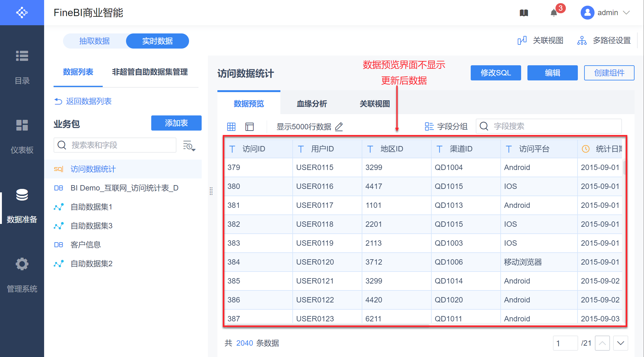Expand the admin user dropdown

click(x=626, y=13)
